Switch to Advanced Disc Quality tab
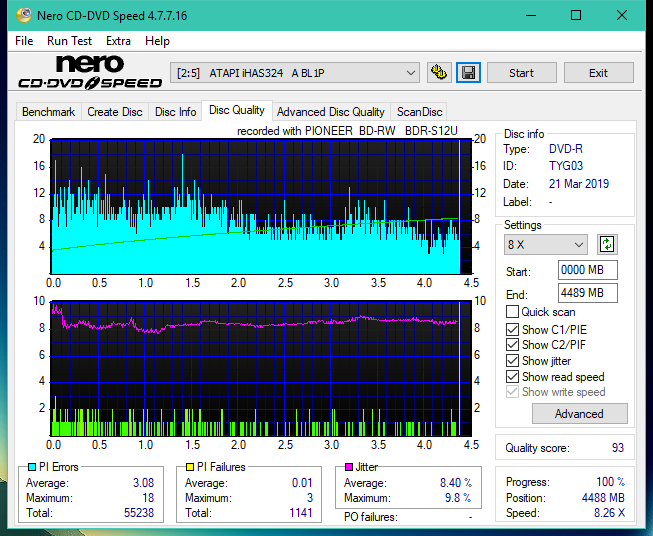653x536 pixels. click(331, 112)
